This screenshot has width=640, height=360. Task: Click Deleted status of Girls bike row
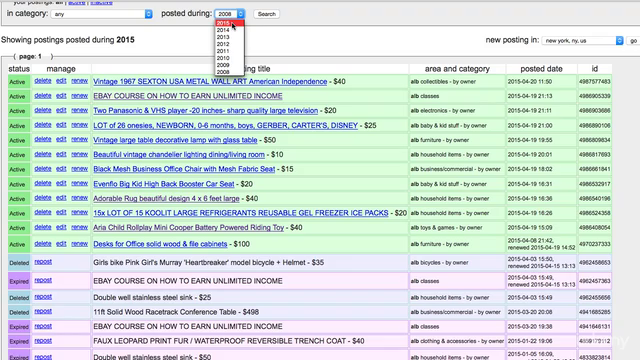click(19, 263)
